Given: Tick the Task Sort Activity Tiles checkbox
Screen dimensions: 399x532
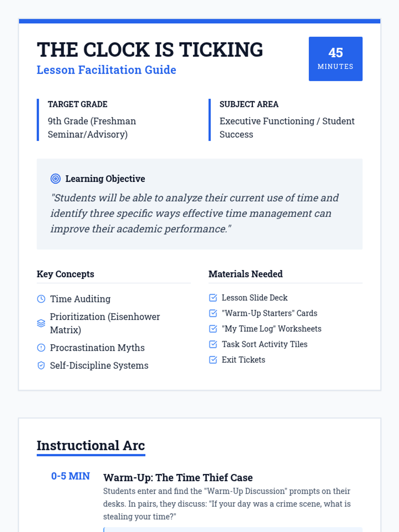Looking at the screenshot, I should click(x=213, y=344).
